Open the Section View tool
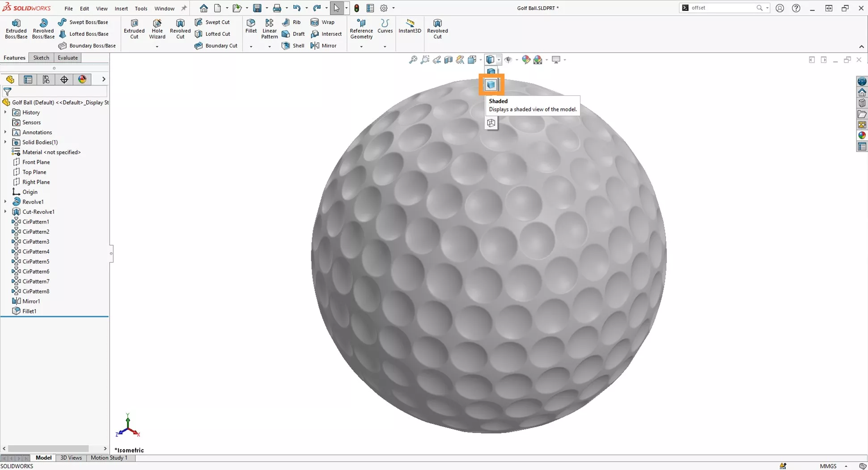 point(449,59)
